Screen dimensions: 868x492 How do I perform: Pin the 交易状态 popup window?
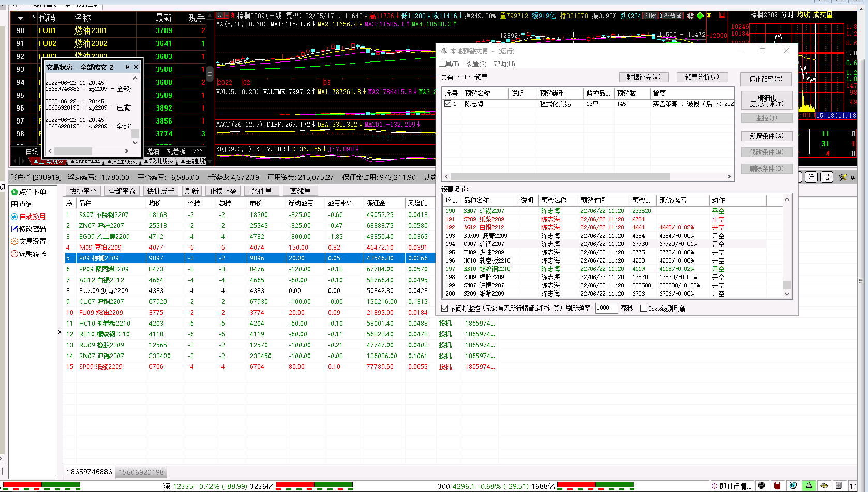(127, 67)
